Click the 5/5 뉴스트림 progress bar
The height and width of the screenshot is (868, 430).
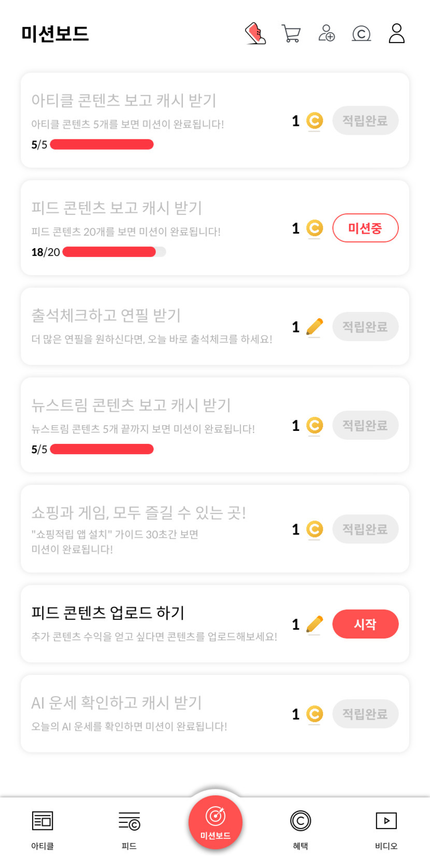pyautogui.click(x=102, y=449)
